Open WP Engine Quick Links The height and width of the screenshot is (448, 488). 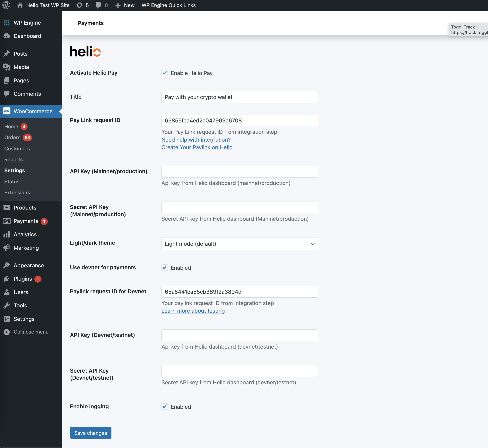click(x=168, y=5)
